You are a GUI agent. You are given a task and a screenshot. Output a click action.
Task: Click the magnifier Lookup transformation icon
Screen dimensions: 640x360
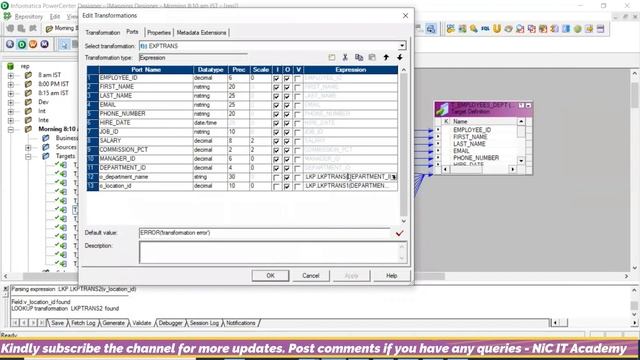(x=474, y=29)
